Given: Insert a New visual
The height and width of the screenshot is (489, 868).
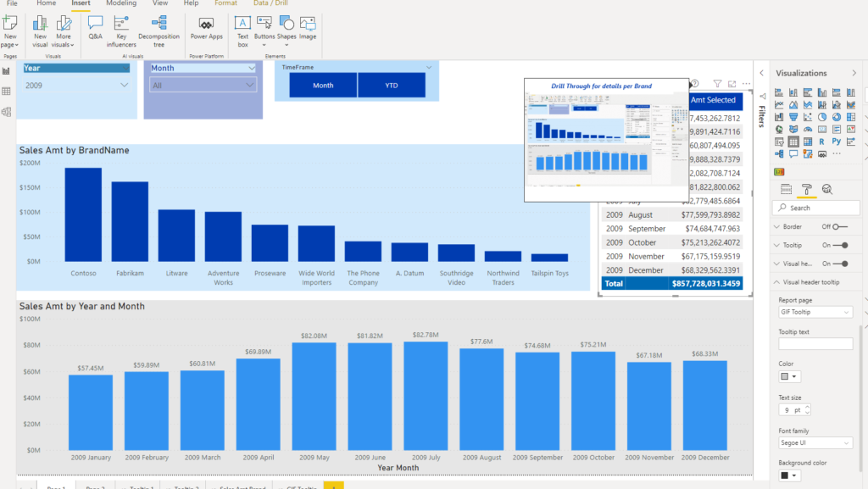Looking at the screenshot, I should (x=40, y=31).
